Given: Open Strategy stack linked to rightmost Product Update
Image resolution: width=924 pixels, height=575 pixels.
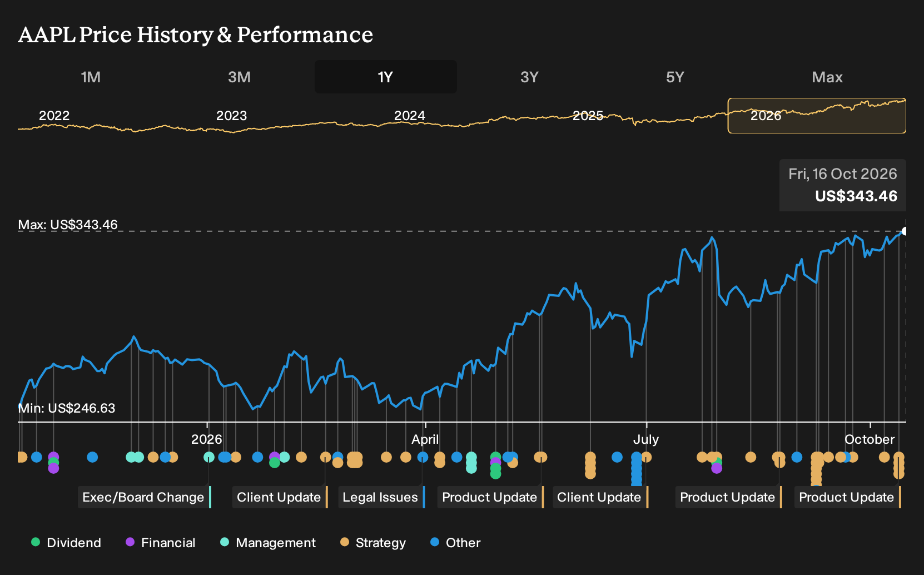Looking at the screenshot, I should (899, 465).
